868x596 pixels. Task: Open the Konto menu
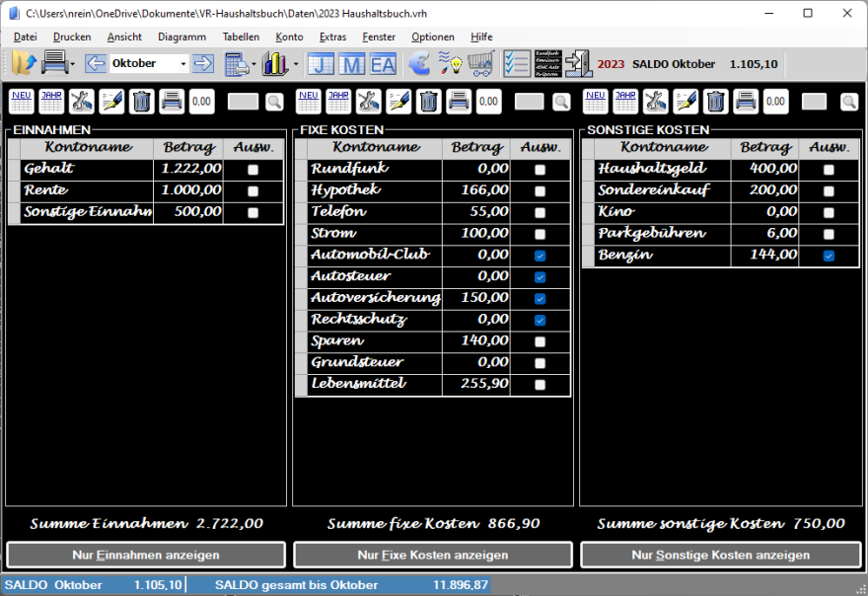click(x=289, y=37)
